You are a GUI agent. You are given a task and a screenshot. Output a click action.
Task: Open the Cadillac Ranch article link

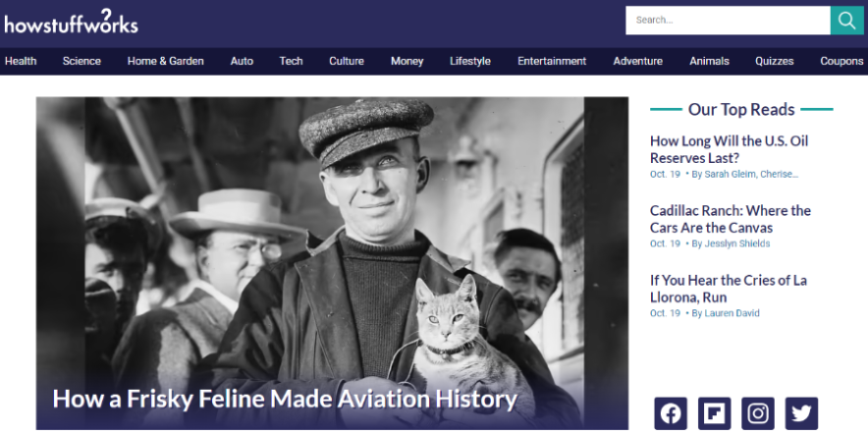tap(730, 219)
